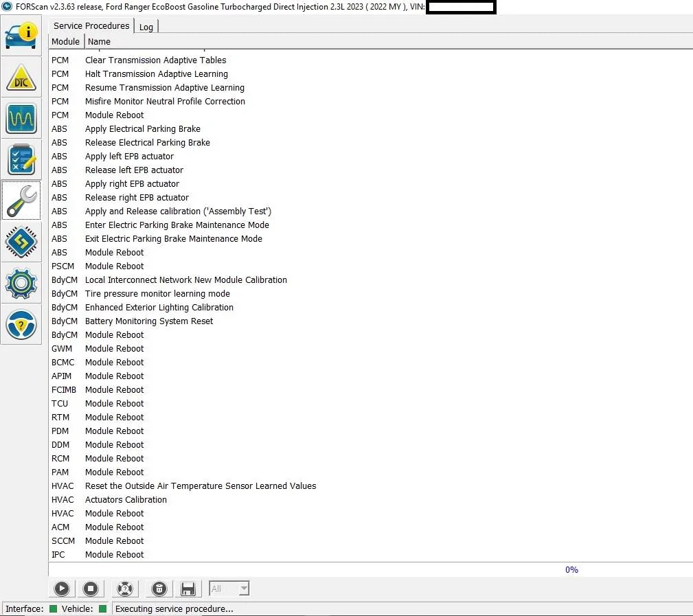Select TCU Module Reboot row

click(370, 403)
